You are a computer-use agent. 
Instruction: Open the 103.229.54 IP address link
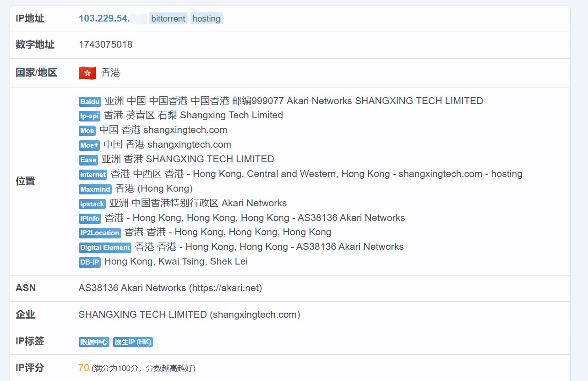pos(104,18)
